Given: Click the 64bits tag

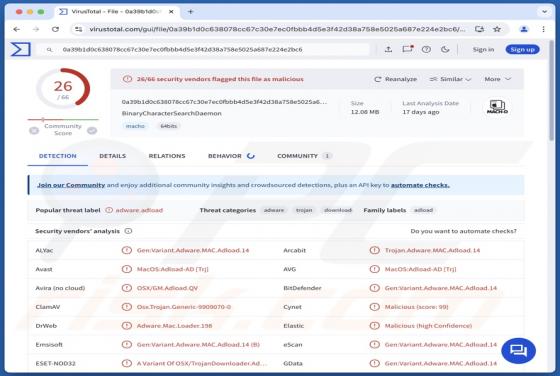Looking at the screenshot, I should (x=169, y=126).
